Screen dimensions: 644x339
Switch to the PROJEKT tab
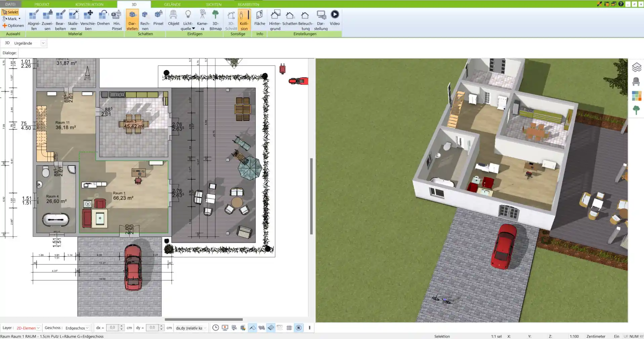[42, 4]
